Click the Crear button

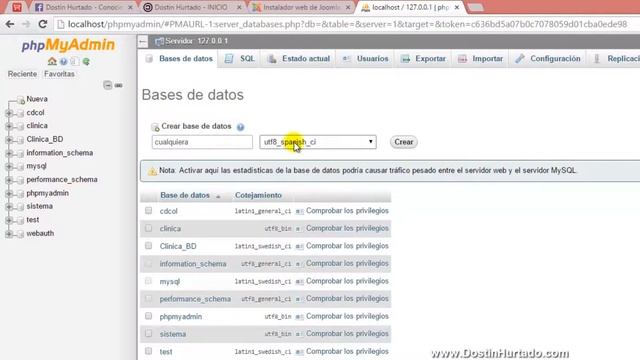pyautogui.click(x=404, y=142)
